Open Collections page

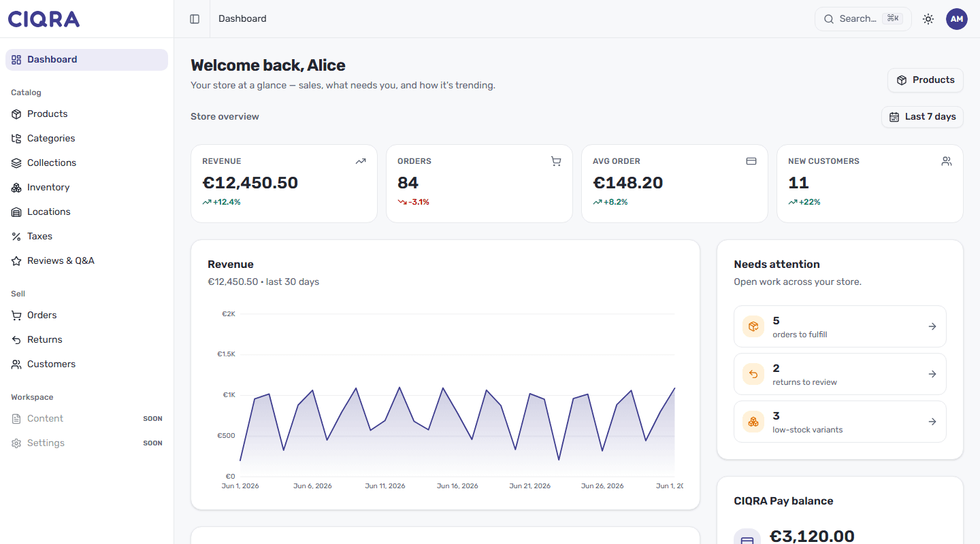tap(86, 163)
